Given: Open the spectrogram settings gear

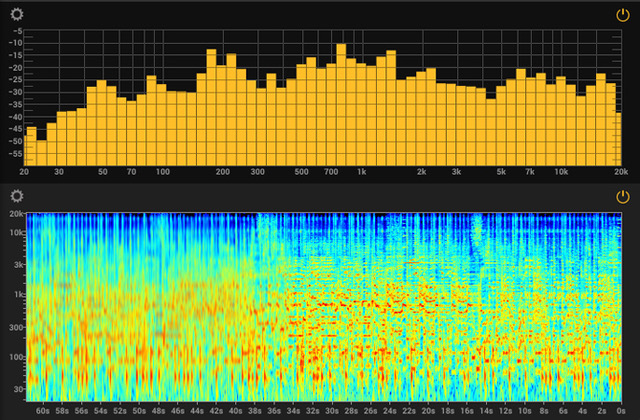Looking at the screenshot, I should tap(18, 198).
